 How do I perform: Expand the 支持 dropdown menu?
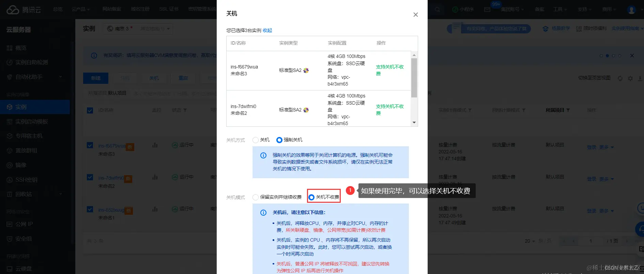(x=584, y=9)
